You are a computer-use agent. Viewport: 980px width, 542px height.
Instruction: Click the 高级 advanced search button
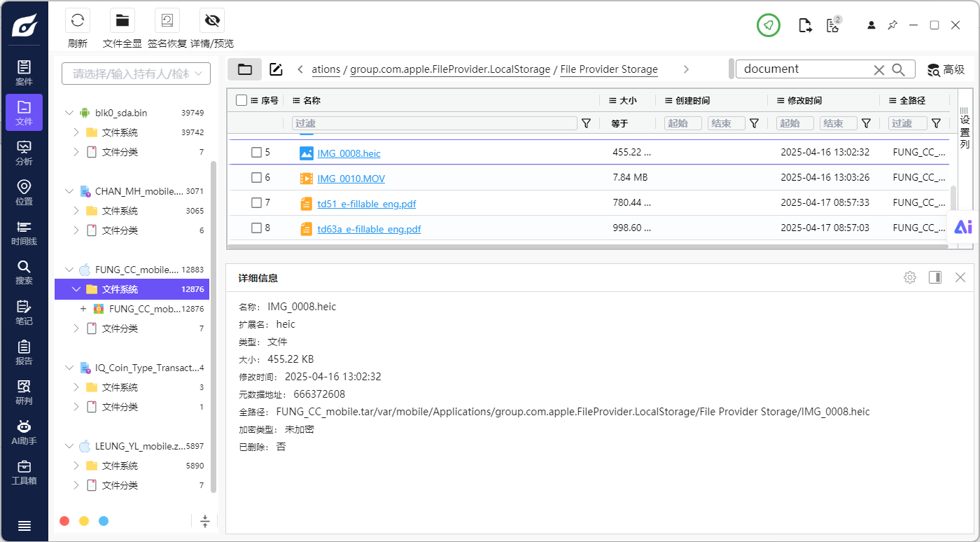946,69
